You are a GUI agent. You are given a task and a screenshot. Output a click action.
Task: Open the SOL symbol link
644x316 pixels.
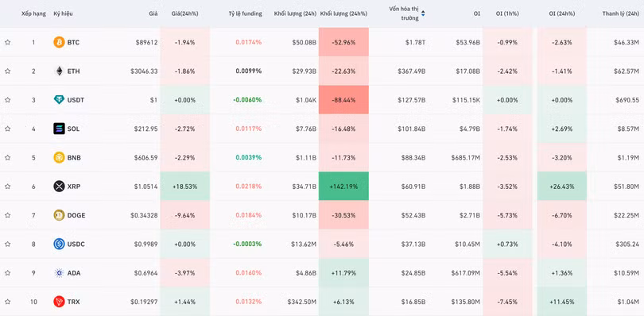pos(73,129)
